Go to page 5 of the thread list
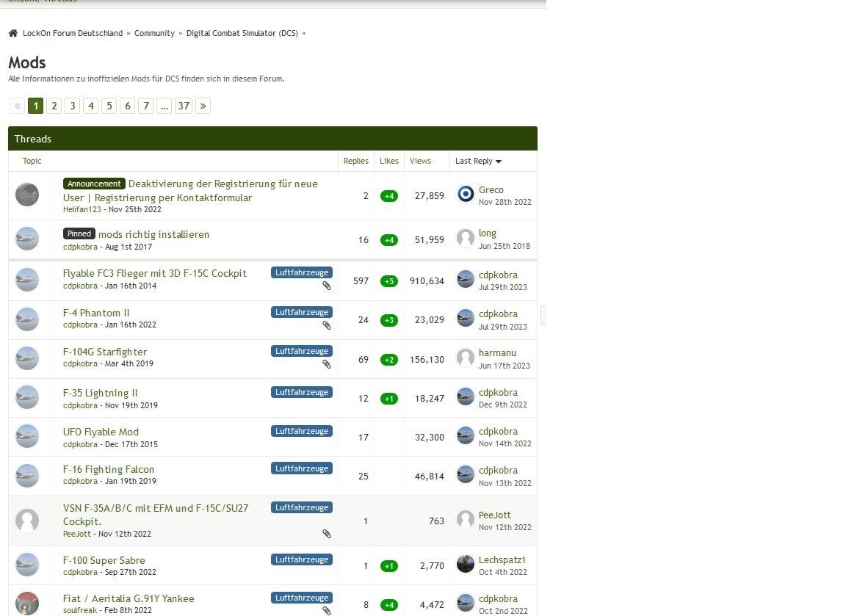Screen dimensions: 846x616 click(109, 106)
